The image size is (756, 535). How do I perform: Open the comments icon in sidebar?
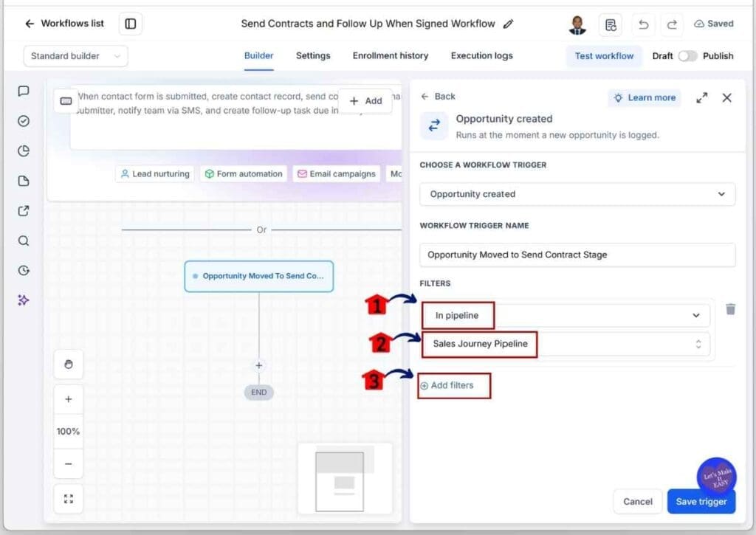coord(23,91)
